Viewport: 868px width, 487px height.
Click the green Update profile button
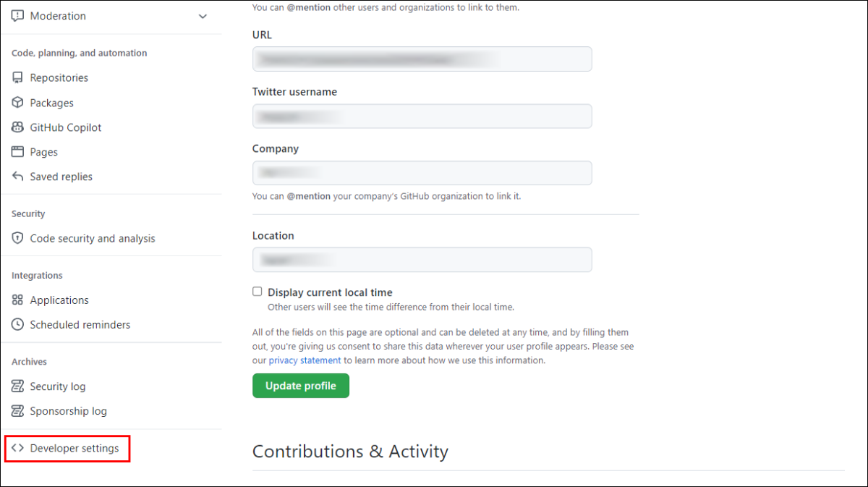click(301, 386)
